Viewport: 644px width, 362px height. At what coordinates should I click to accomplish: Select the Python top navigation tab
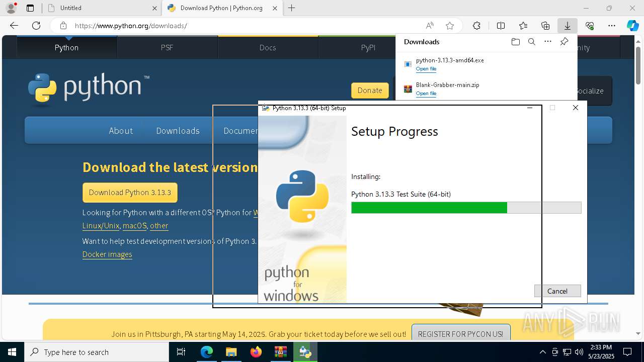click(x=66, y=47)
